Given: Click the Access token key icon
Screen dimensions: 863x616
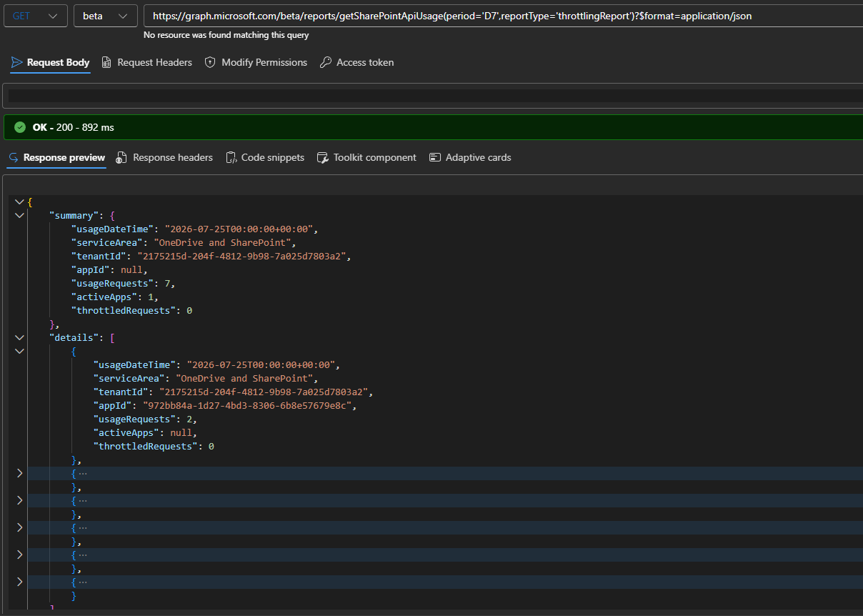Looking at the screenshot, I should [x=325, y=63].
